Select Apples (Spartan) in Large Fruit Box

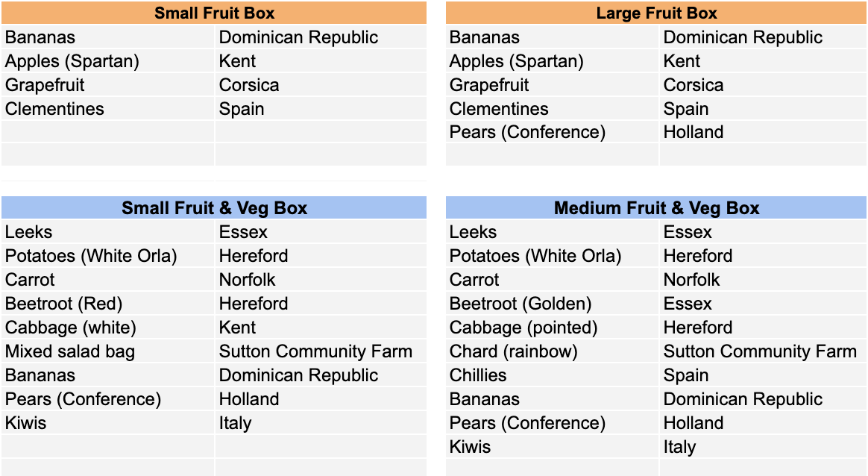coord(552,61)
